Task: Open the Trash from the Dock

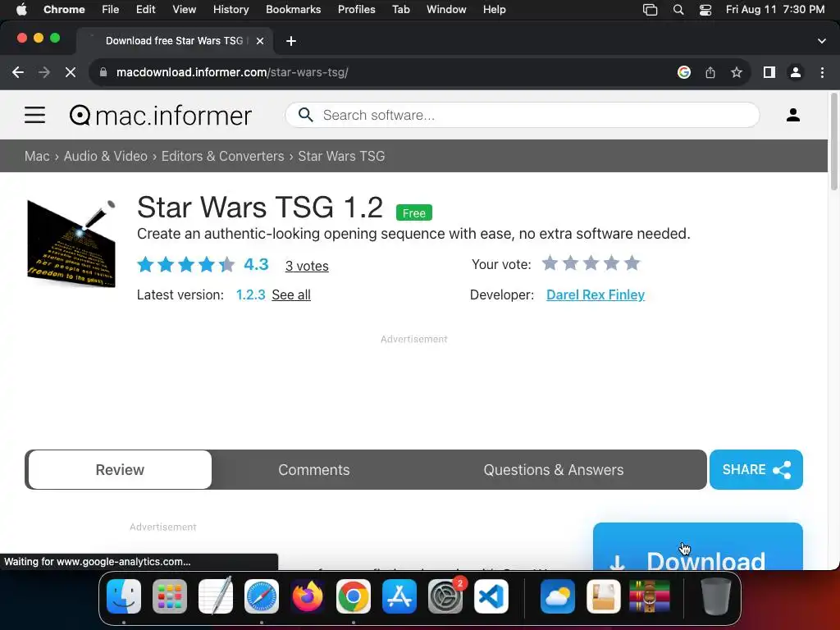Action: click(x=715, y=596)
